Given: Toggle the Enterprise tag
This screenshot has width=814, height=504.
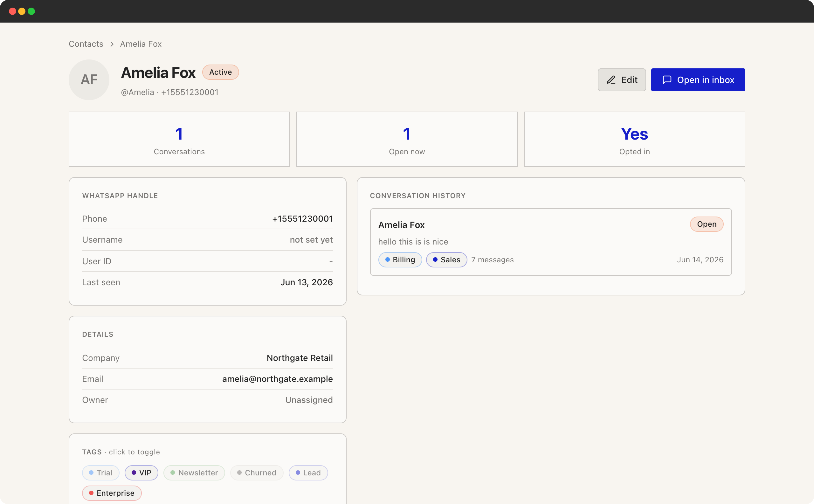Looking at the screenshot, I should [x=112, y=493].
